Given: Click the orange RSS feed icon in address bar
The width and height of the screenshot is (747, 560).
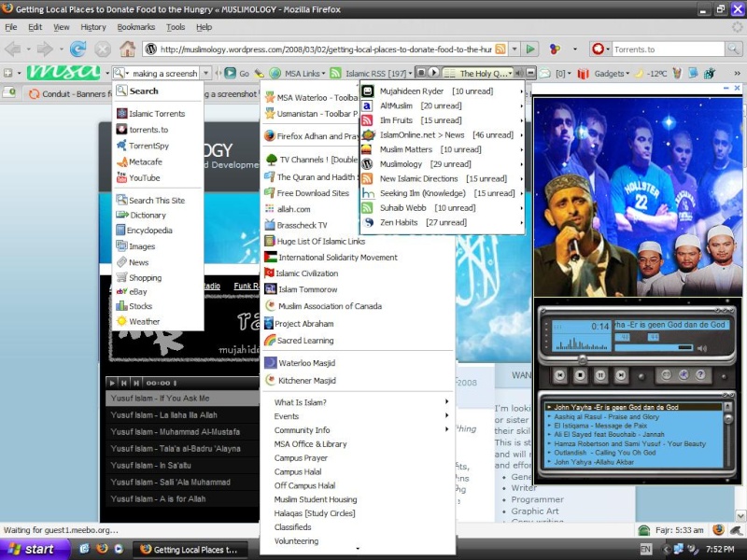Looking at the screenshot, I should tap(500, 49).
